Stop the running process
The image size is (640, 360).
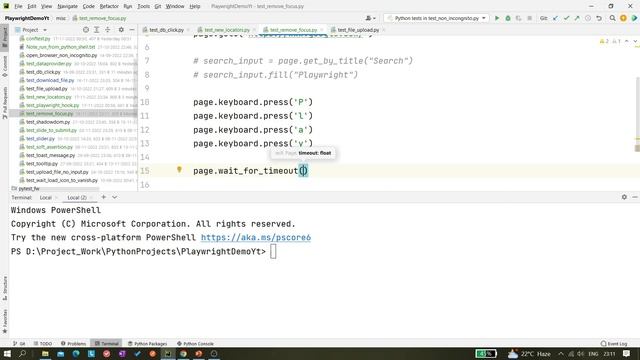(x=529, y=18)
